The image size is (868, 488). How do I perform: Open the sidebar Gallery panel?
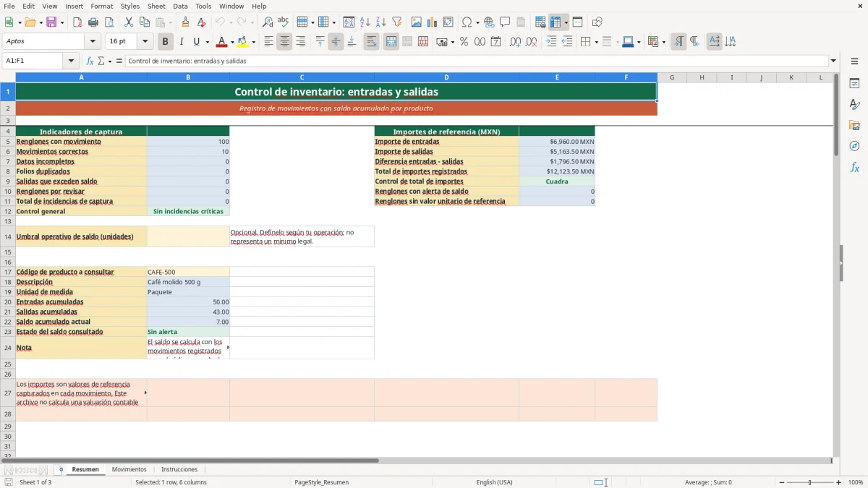point(854,125)
